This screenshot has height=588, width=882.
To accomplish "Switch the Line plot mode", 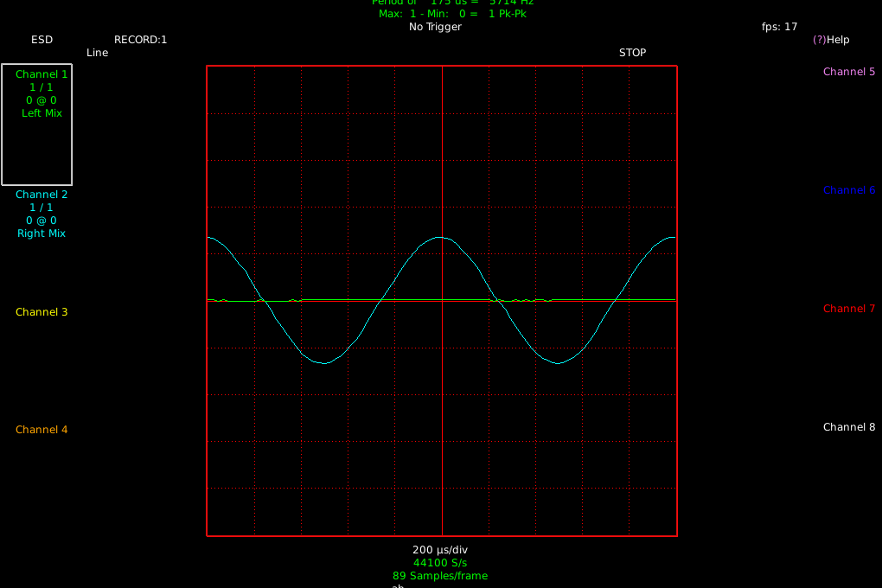I will coord(98,53).
